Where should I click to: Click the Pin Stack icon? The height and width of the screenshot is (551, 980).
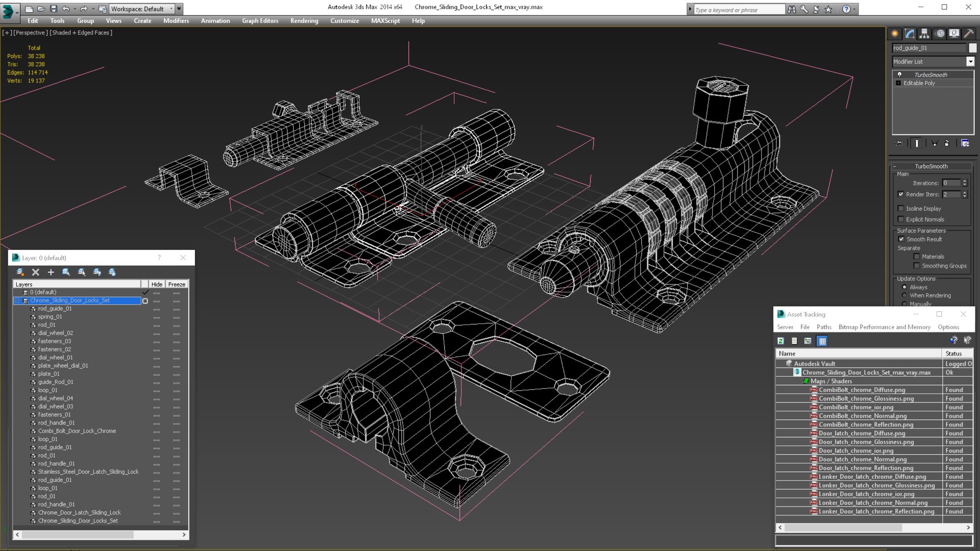[899, 143]
